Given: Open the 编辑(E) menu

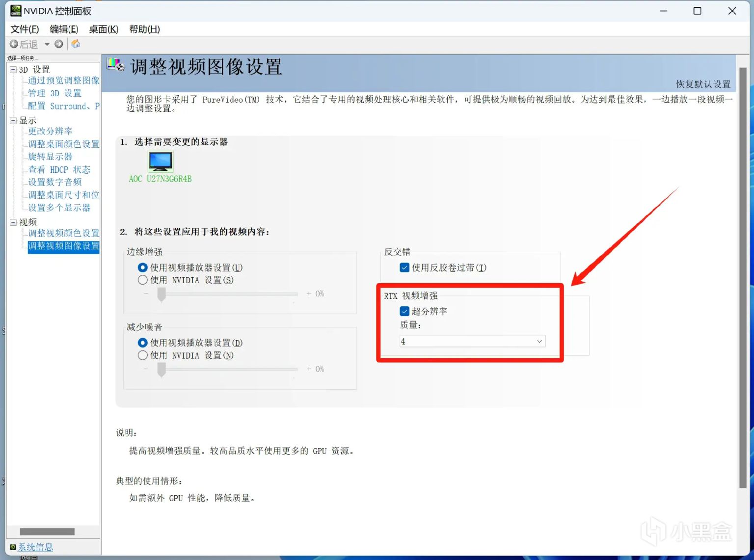Looking at the screenshot, I should tap(64, 29).
